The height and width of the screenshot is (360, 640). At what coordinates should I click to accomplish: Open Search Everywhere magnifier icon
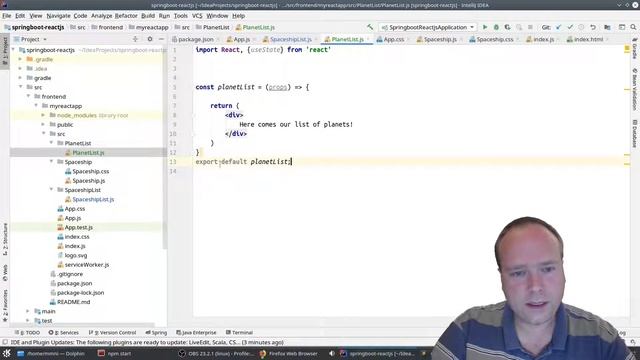(633, 27)
